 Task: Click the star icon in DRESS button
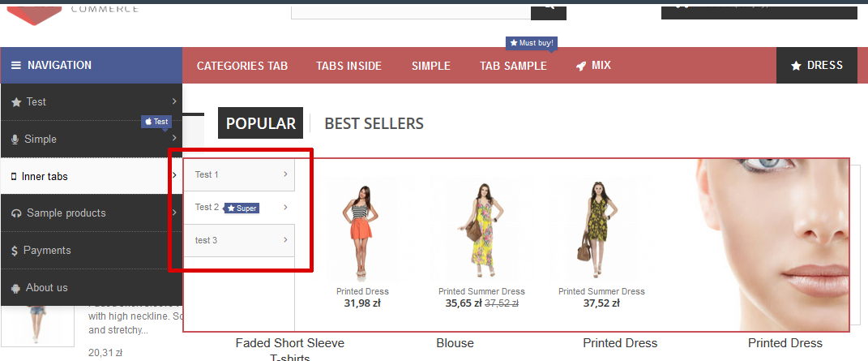[x=796, y=66]
